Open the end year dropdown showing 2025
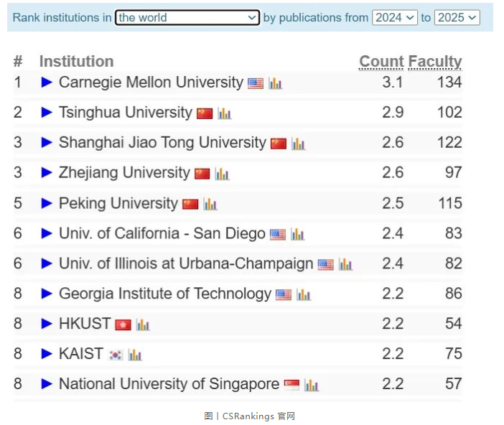Screen dimensions: 504x425 pyautogui.click(x=457, y=17)
